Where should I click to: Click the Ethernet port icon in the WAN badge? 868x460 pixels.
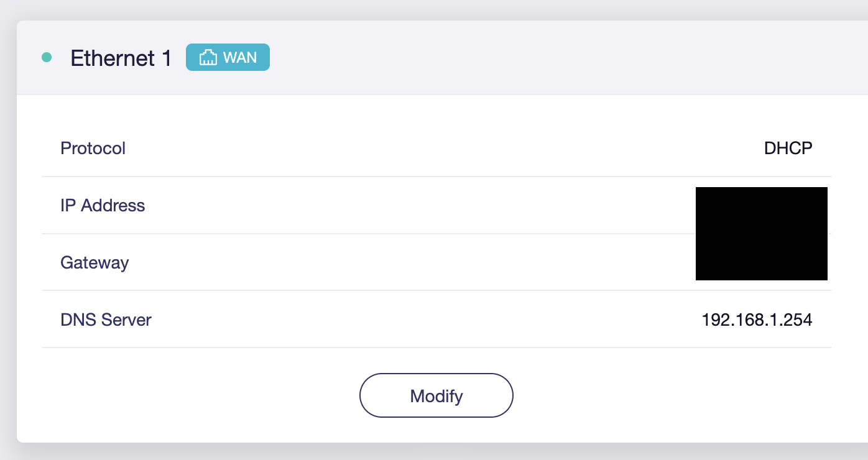click(x=208, y=58)
